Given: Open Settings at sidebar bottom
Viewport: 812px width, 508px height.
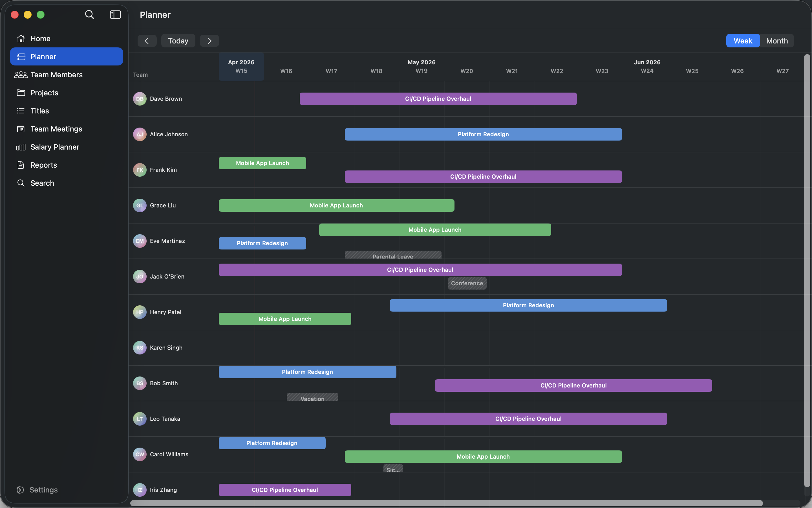Looking at the screenshot, I should [37, 490].
